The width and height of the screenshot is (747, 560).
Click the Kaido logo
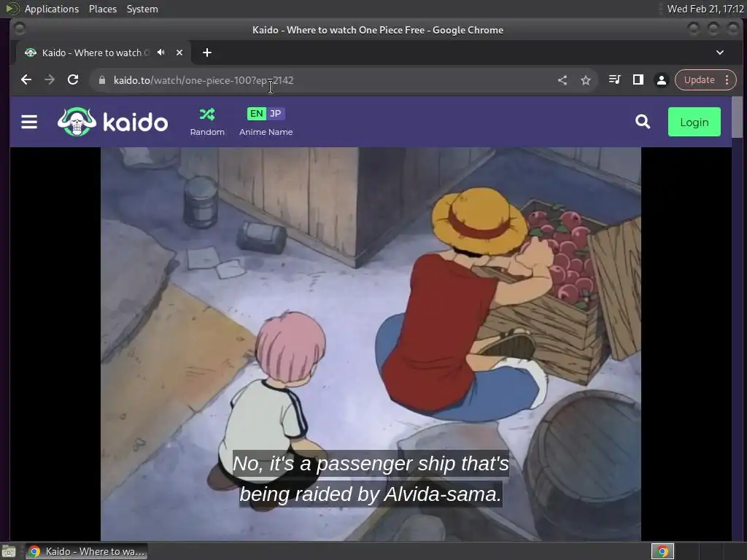(113, 122)
